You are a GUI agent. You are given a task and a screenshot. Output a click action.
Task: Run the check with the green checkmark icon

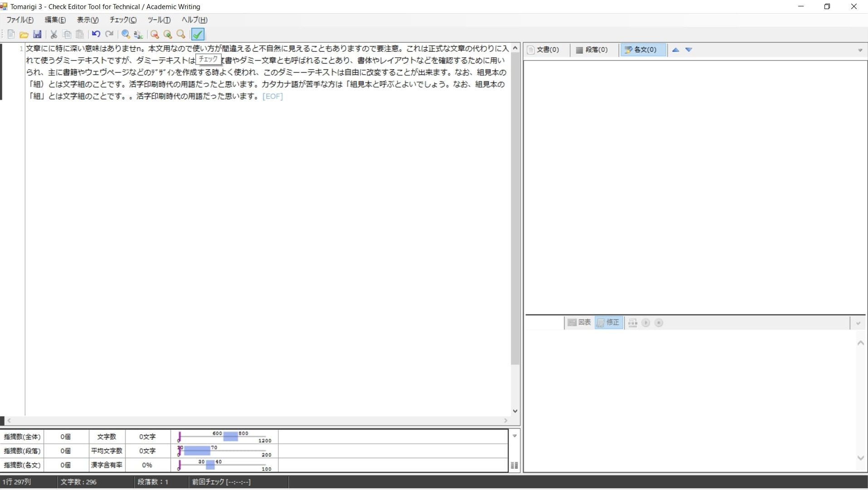[198, 34]
